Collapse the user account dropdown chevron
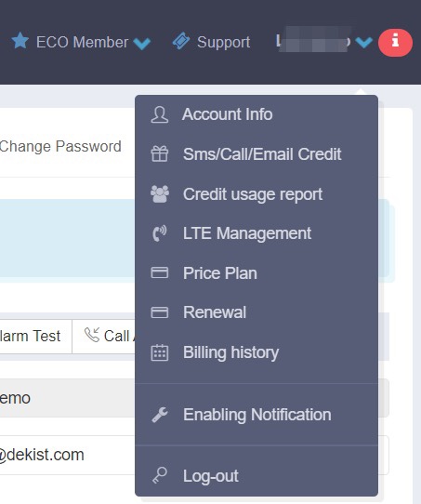 coord(364,42)
